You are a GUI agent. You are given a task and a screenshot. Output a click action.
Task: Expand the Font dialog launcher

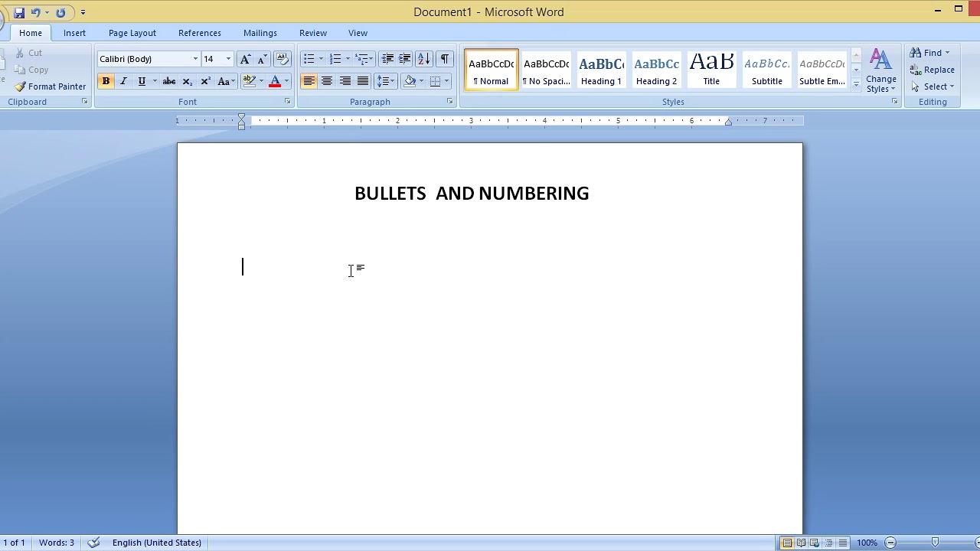click(288, 102)
